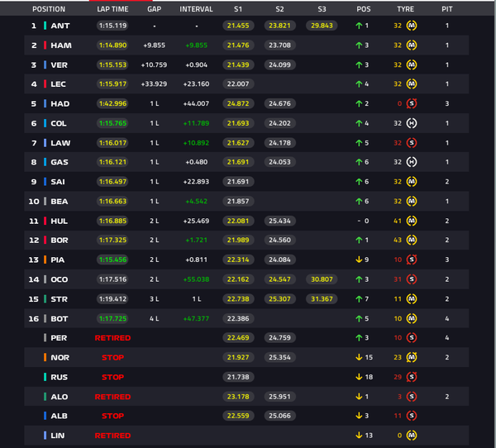Click NOR's medium tyre icon
Viewport: 496px width, 448px height.
point(411,357)
